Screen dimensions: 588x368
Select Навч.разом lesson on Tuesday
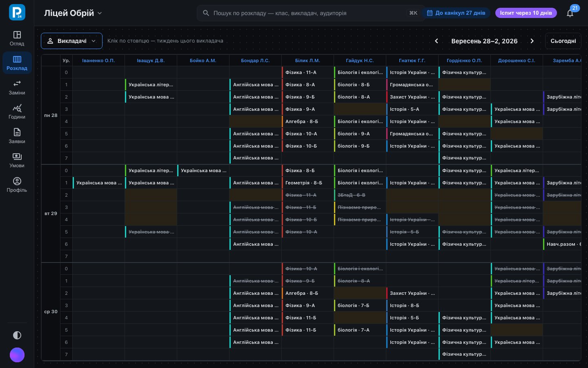pos(562,244)
